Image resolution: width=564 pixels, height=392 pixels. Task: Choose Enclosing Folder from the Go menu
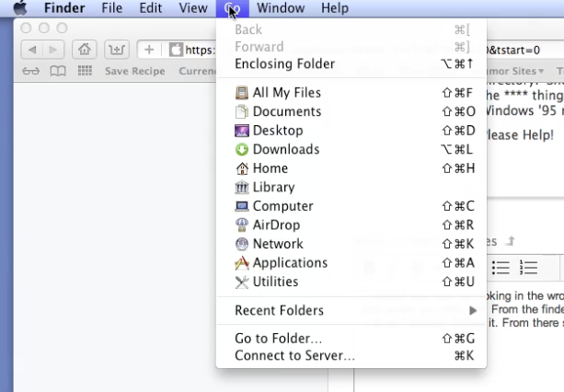tap(351, 63)
